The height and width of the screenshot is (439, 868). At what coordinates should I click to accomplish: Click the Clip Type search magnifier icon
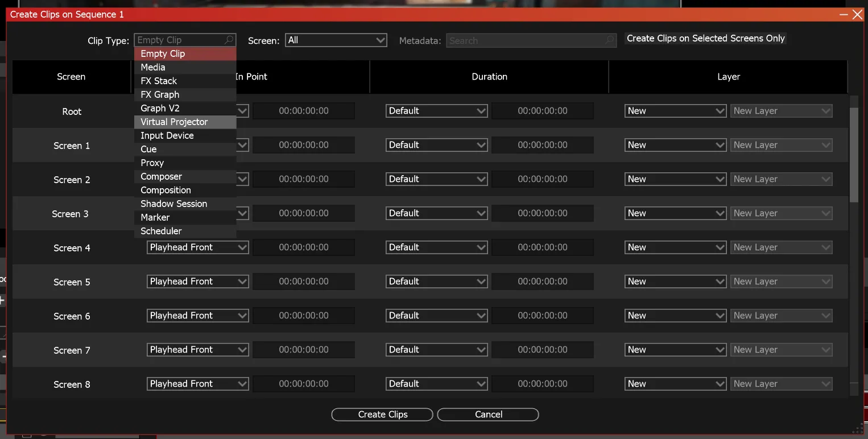(229, 40)
